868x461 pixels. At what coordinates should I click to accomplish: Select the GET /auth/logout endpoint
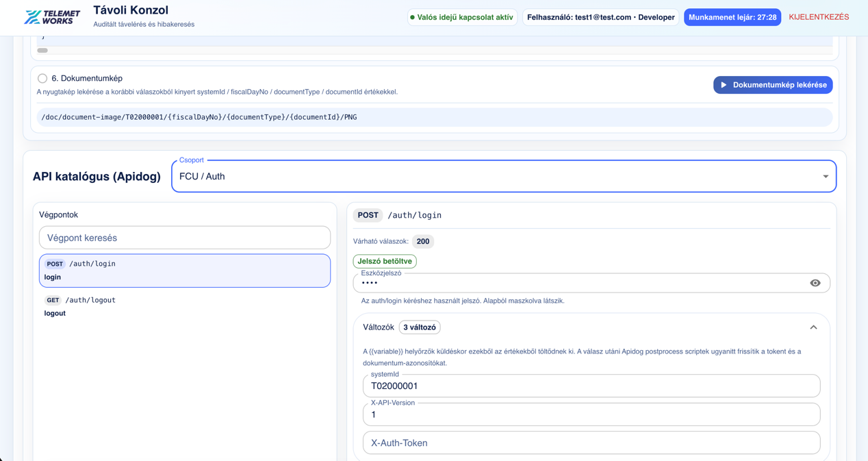click(x=185, y=306)
